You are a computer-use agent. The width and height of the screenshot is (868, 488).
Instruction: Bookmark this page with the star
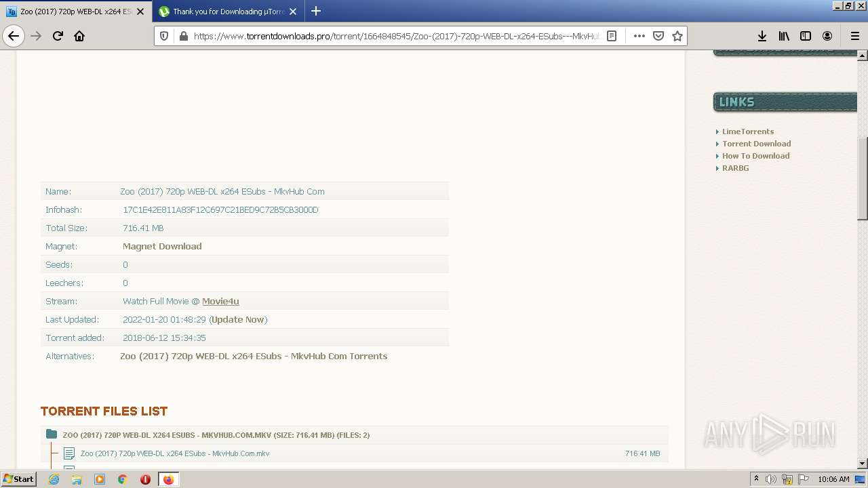coord(677,36)
